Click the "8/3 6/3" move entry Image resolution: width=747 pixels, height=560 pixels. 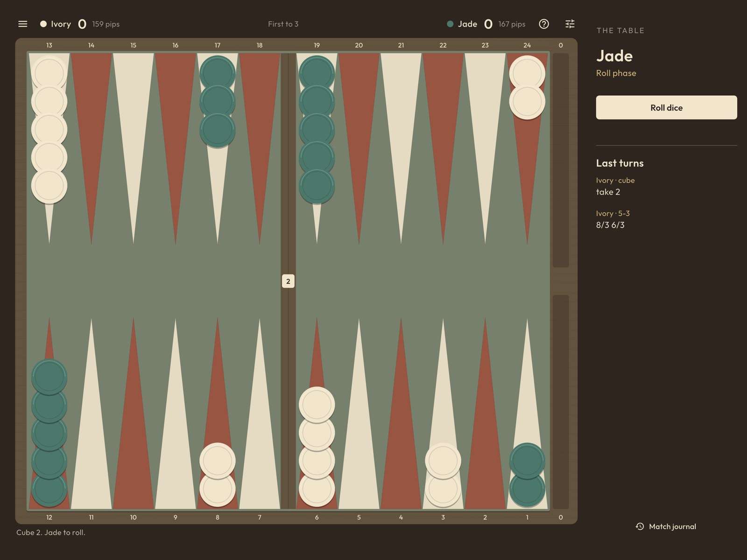tap(610, 225)
